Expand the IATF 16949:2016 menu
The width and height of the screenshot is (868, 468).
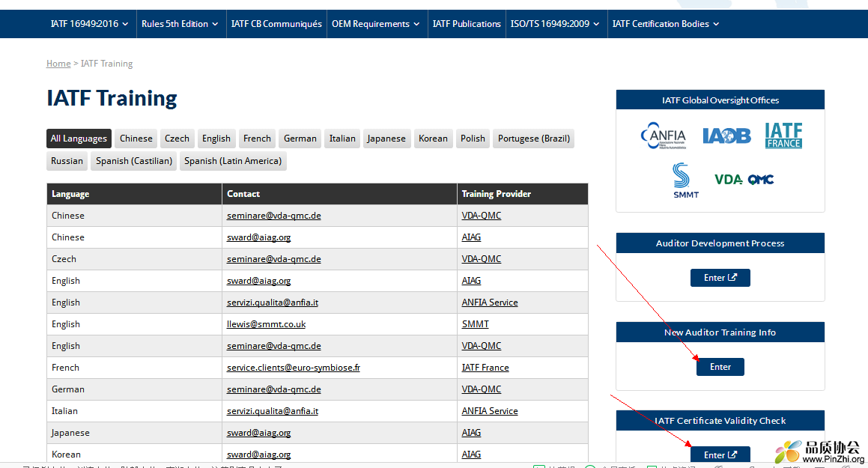point(90,24)
